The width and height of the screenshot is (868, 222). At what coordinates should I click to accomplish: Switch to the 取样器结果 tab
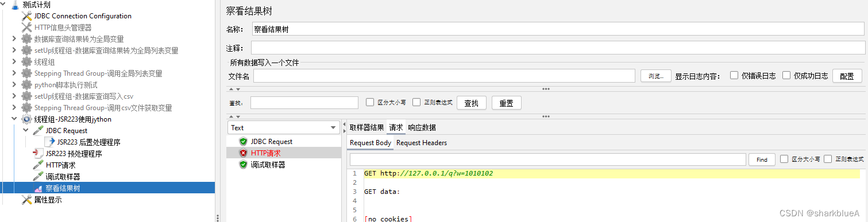tap(367, 127)
